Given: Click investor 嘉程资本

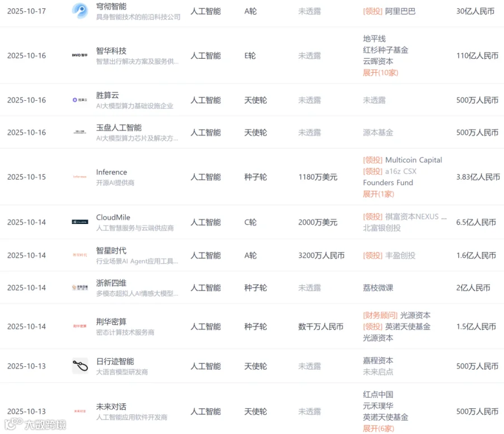Looking at the screenshot, I should click(378, 361).
